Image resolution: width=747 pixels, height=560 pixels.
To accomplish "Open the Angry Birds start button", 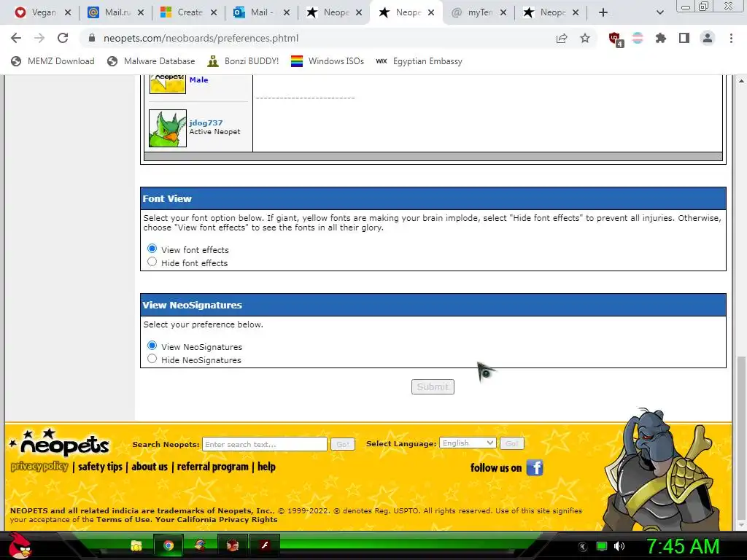I will [x=20, y=545].
